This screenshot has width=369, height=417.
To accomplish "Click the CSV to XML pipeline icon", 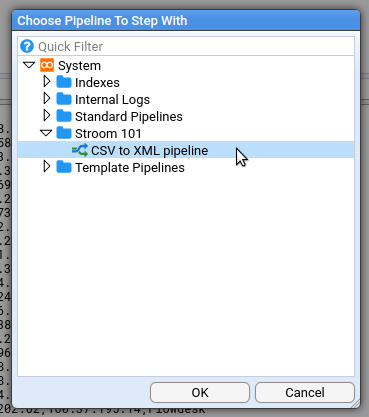I will 80,150.
